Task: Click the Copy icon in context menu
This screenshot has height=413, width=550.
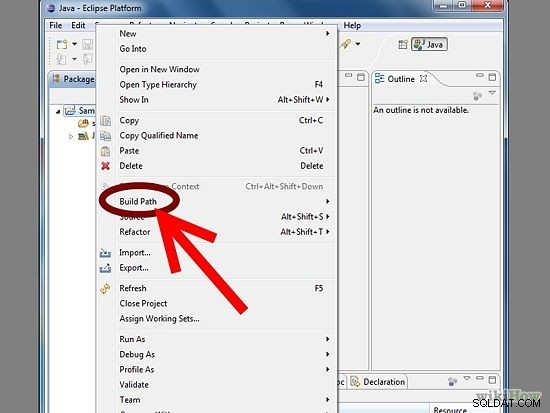Action: [x=105, y=121]
